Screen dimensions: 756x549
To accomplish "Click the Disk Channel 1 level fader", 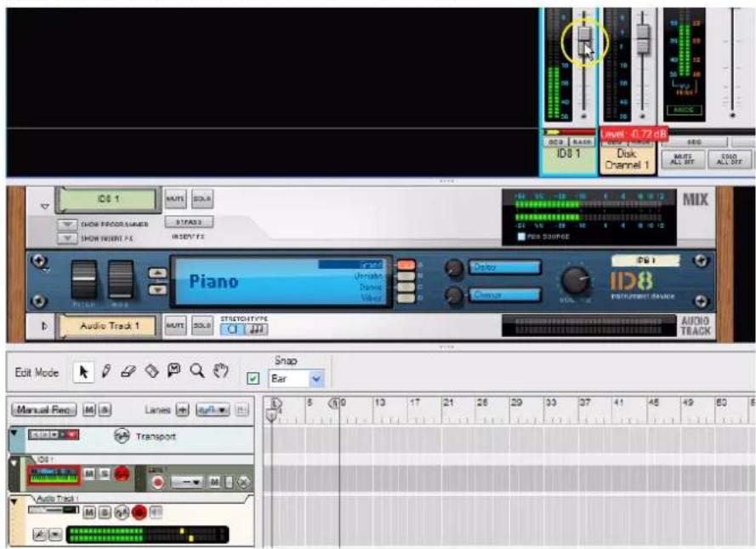I will coord(643,38).
